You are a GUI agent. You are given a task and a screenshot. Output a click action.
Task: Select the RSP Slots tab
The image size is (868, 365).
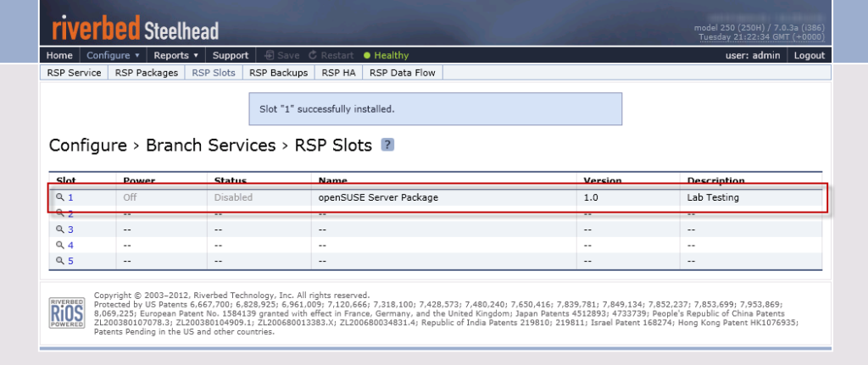coord(214,73)
